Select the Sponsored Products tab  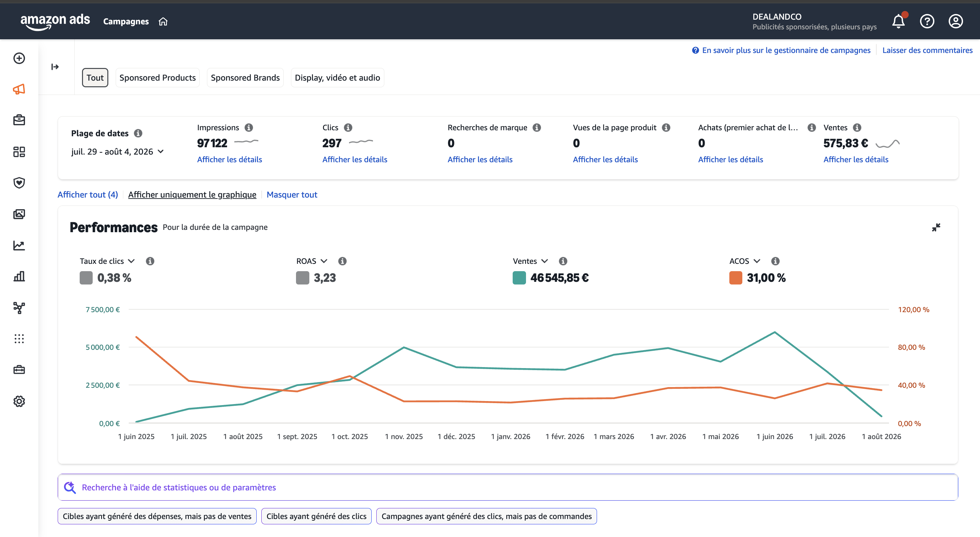(157, 78)
